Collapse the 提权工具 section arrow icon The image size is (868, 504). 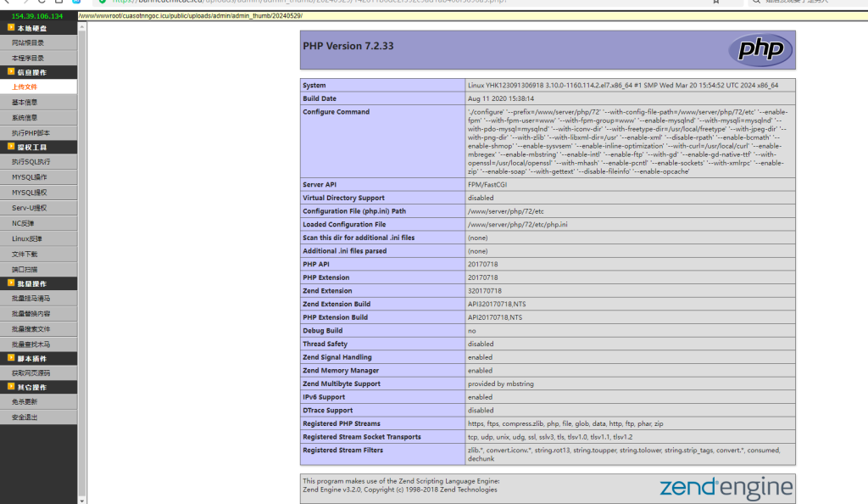(11, 146)
